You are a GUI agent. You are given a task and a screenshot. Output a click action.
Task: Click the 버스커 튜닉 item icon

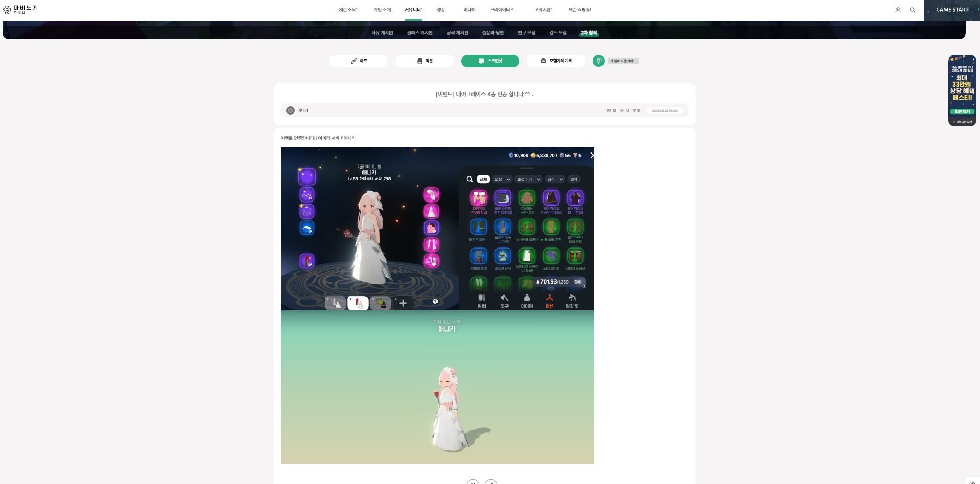[503, 256]
